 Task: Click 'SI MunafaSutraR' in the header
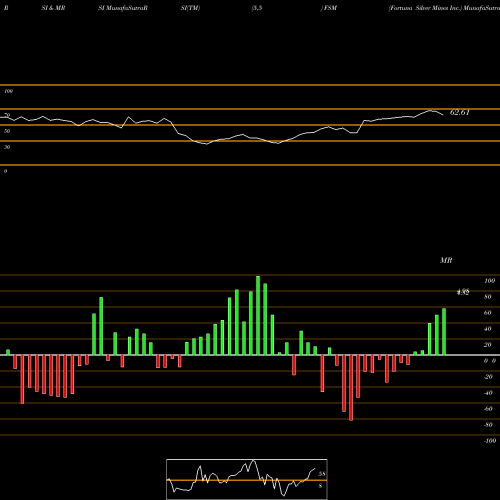(x=123, y=8)
